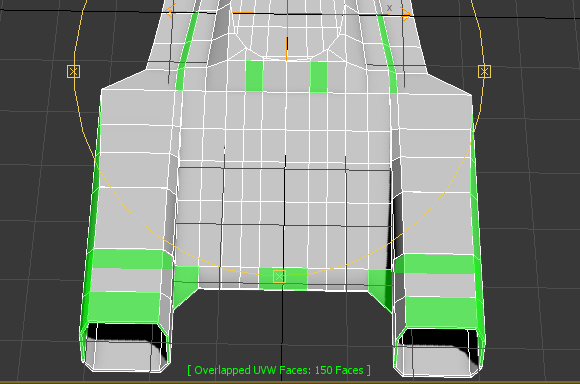Select the curved green strip at upper left
This screenshot has height=384, width=580.
pos(186,51)
